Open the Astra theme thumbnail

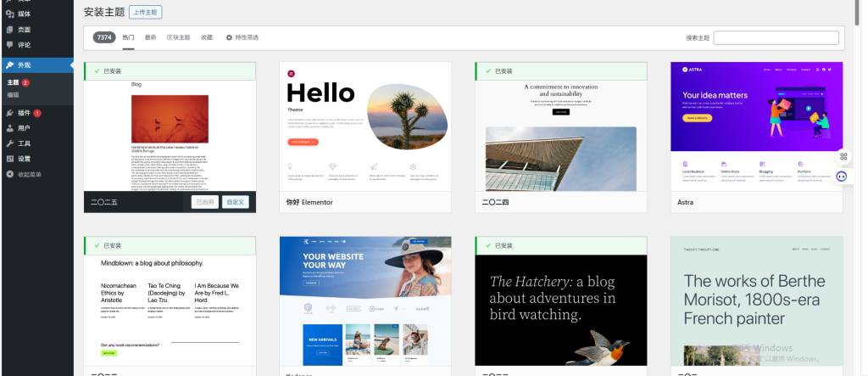pyautogui.click(x=757, y=126)
